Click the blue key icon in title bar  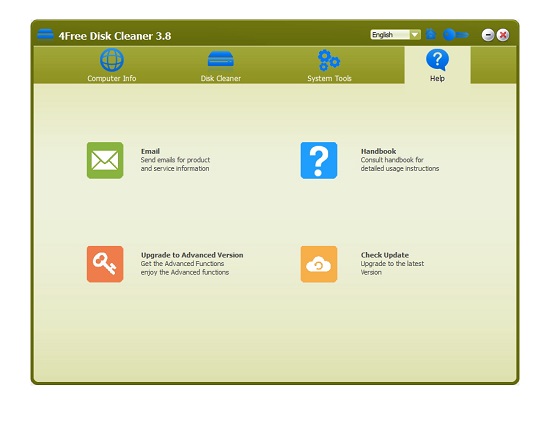pos(455,35)
